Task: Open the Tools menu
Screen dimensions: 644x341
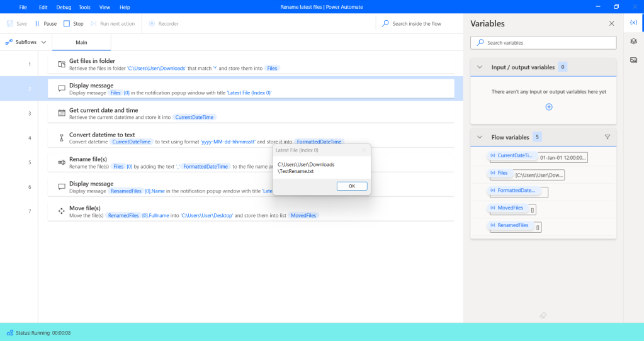Action: click(84, 7)
